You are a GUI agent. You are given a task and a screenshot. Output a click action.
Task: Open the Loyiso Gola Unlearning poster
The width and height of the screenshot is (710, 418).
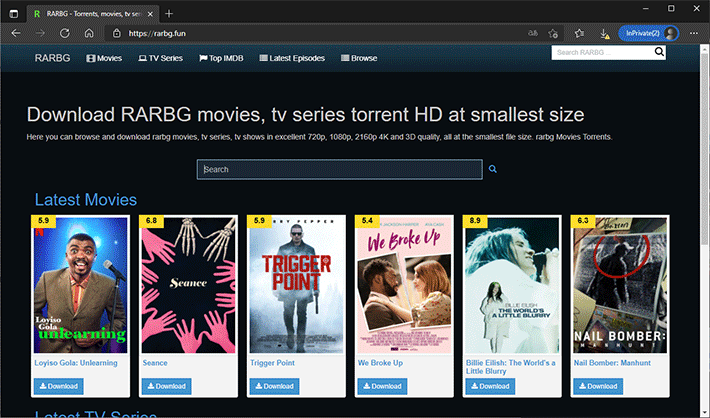coord(81,285)
